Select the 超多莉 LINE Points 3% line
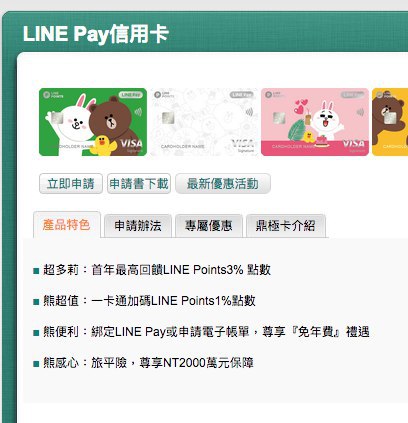 tap(152, 270)
